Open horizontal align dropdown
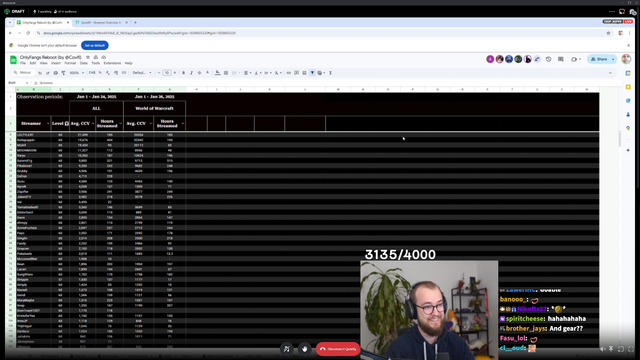 [247, 73]
